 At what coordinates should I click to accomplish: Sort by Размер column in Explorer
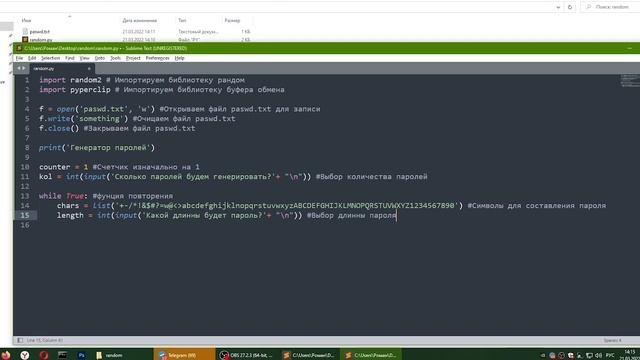tap(232, 20)
